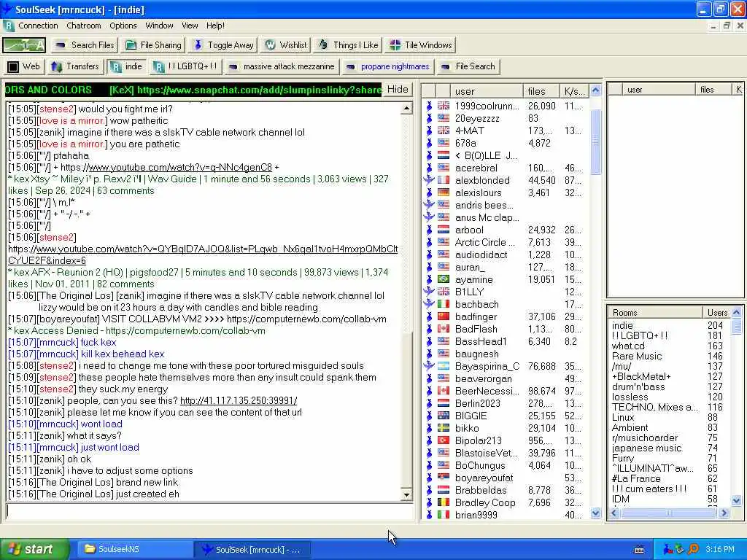Click Rooms list horizontal scrollbar right arrow
The height and width of the screenshot is (560, 747).
pos(724,513)
